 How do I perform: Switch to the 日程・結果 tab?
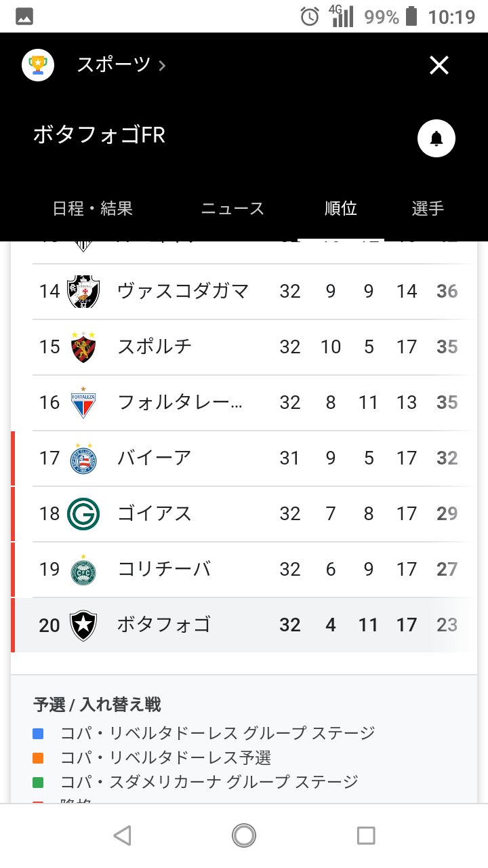93,208
